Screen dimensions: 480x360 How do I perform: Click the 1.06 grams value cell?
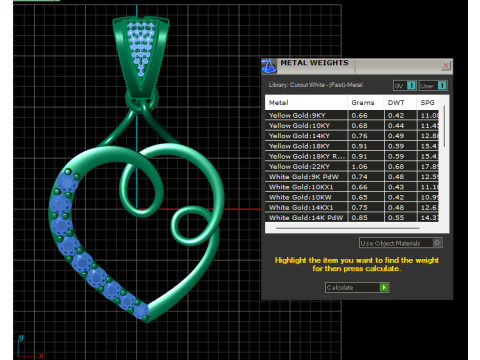coord(366,166)
